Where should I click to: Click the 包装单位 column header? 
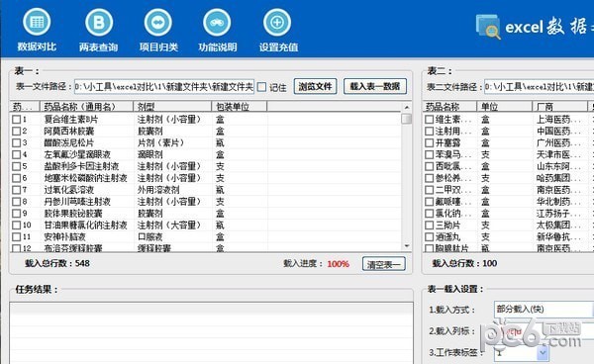(x=240, y=107)
